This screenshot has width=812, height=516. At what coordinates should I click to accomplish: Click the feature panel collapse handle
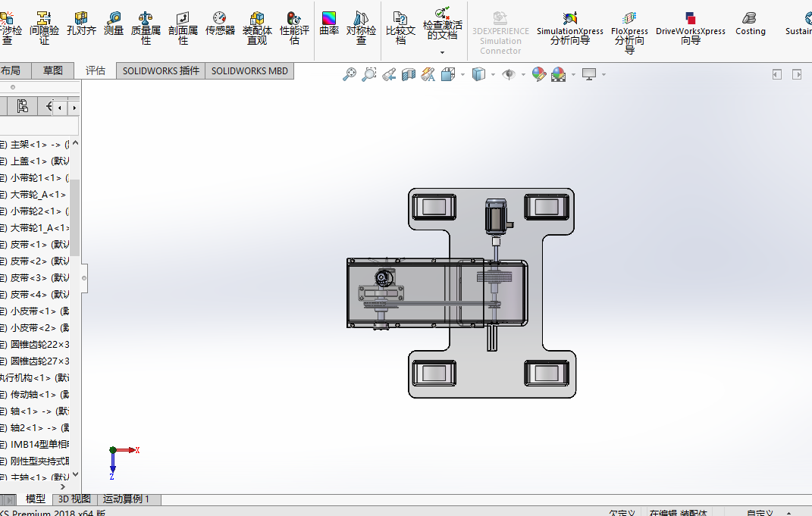click(84, 278)
